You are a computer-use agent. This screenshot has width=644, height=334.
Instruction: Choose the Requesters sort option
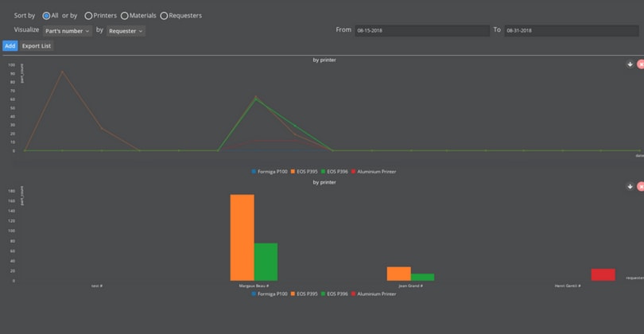164,16
